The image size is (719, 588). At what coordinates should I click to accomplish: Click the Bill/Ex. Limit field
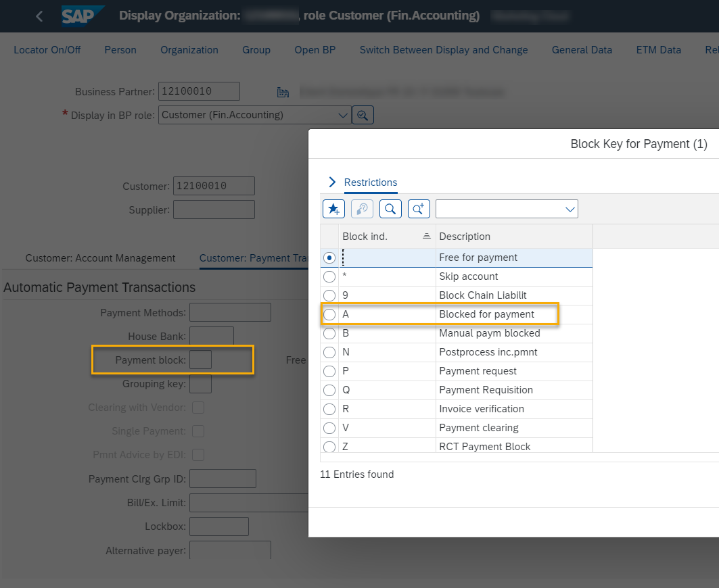(x=249, y=503)
